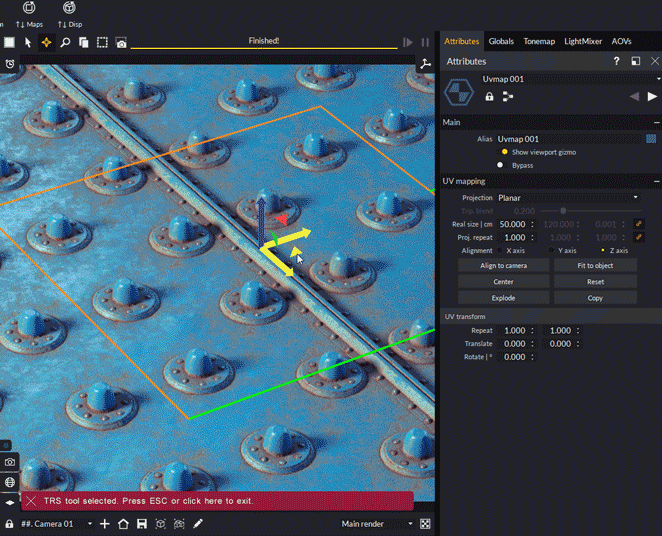Click the Fit to object button
662x536 pixels.
595,266
